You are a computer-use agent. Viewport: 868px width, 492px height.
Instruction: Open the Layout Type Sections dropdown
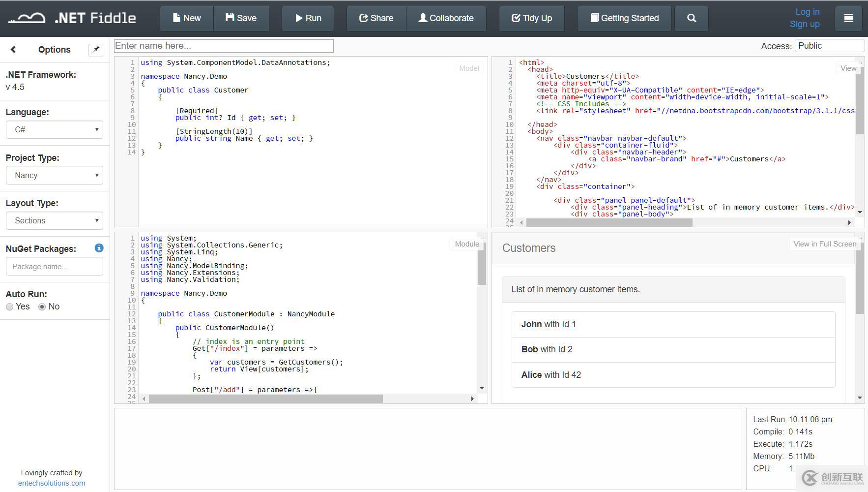pos(55,221)
